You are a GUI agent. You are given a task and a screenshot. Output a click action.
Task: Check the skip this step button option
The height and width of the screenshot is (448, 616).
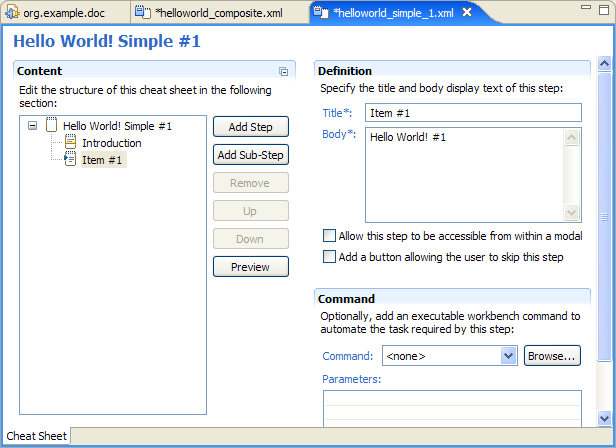329,257
